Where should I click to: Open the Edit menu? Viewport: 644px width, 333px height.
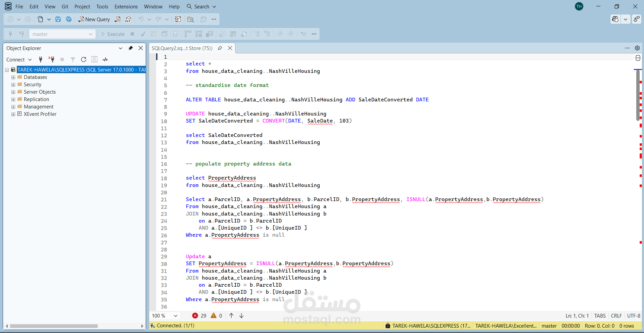tap(34, 7)
